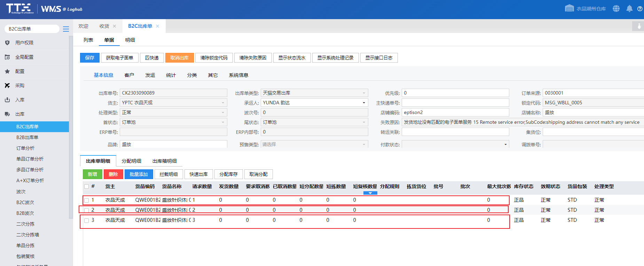Open 采购 sidebar menu icon
The image size is (644, 266).
coord(7,86)
